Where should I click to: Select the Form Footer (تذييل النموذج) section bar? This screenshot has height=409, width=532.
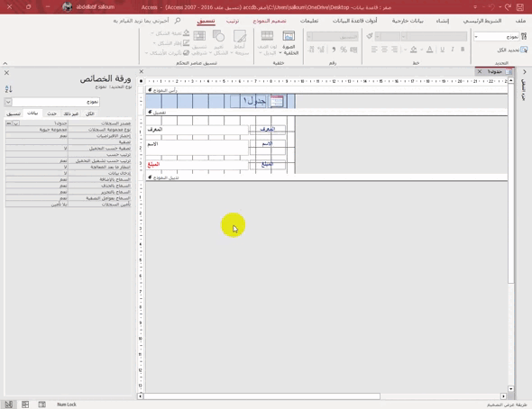point(326,177)
